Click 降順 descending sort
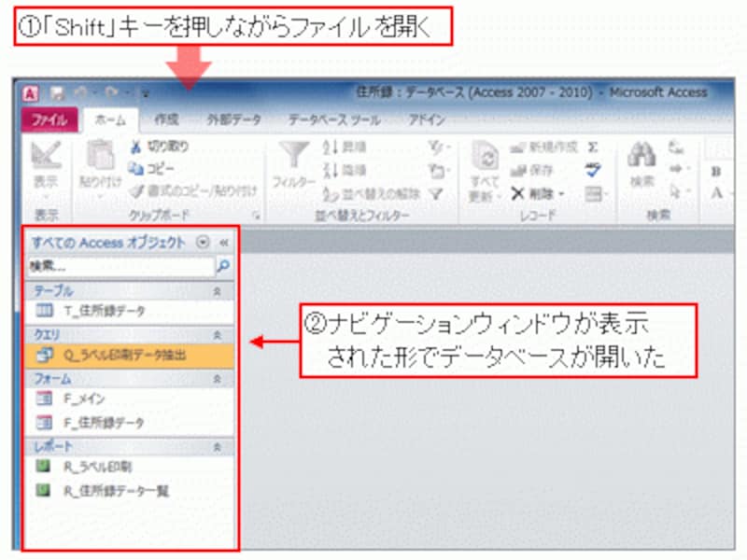Screen dimensions: 747x560 (x=344, y=170)
